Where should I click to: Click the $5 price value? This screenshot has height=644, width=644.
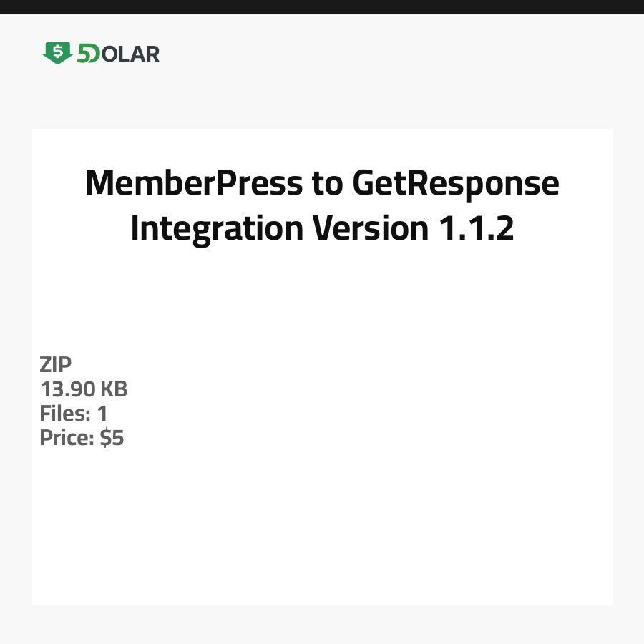(112, 438)
